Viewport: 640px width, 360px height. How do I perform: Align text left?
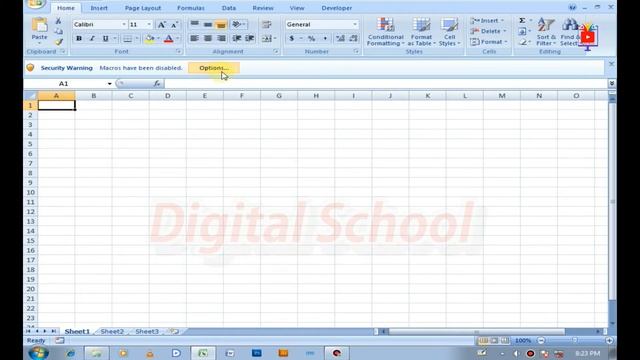(195, 38)
